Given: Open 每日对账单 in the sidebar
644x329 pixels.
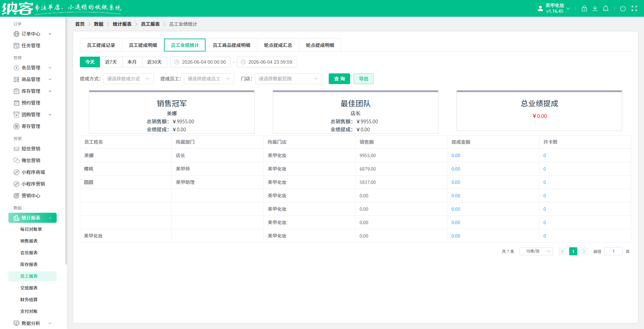Looking at the screenshot, I should (x=31, y=229).
